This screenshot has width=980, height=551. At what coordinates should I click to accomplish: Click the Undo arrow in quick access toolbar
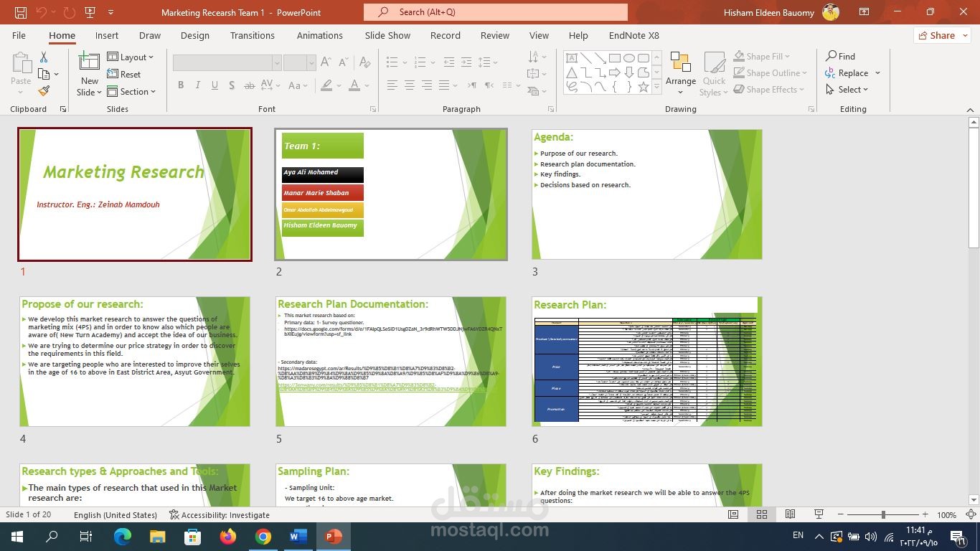pyautogui.click(x=42, y=12)
